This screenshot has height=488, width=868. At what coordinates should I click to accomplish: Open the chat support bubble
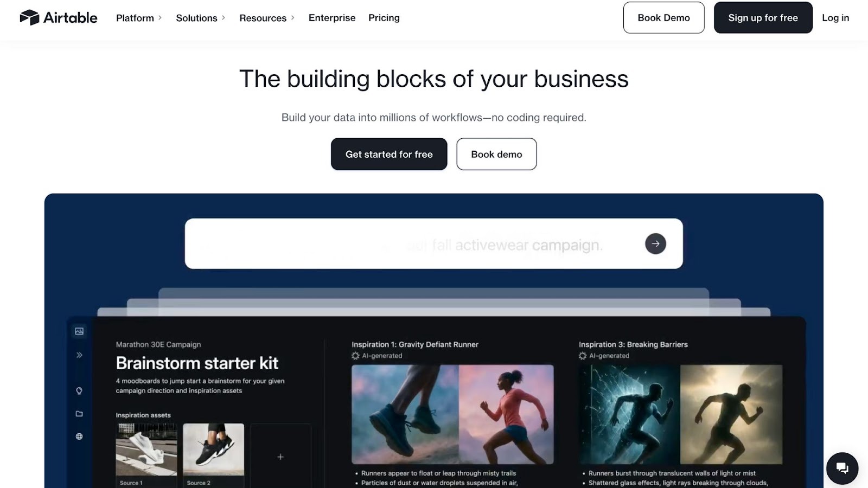[842, 468]
